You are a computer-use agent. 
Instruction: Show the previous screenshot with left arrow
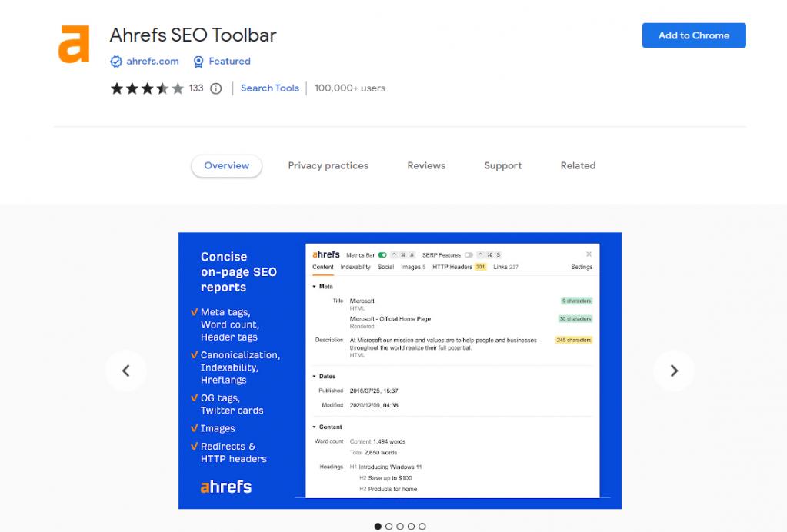(x=126, y=371)
